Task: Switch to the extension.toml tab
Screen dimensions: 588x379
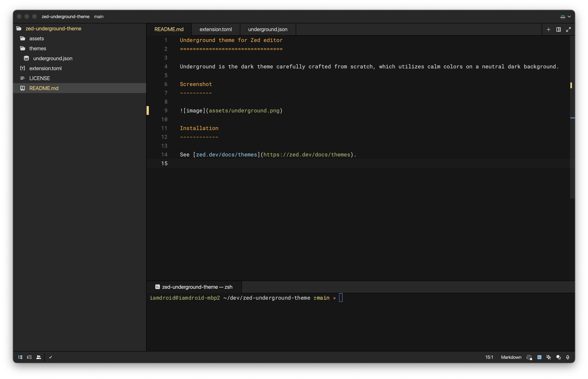Action: (216, 29)
